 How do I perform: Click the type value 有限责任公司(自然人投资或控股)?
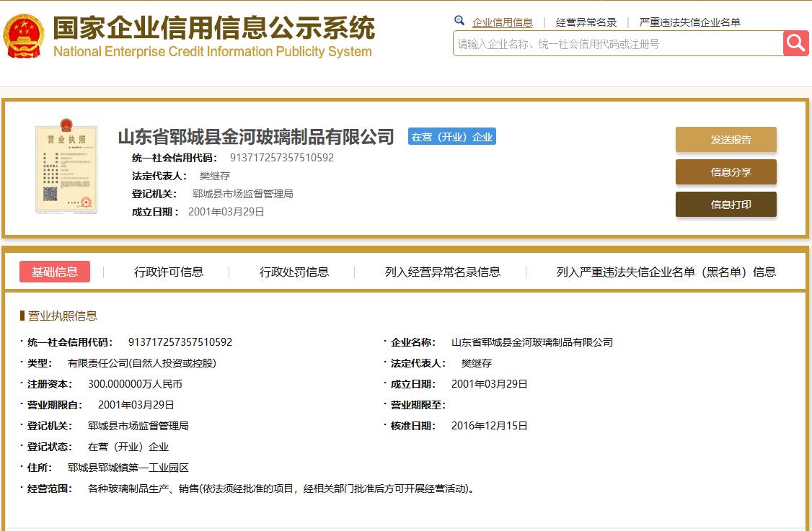pyautogui.click(x=142, y=363)
